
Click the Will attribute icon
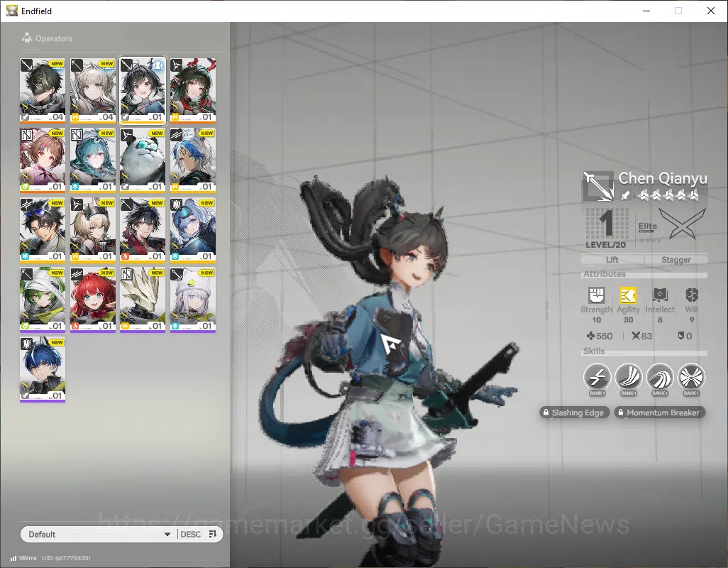[692, 295]
